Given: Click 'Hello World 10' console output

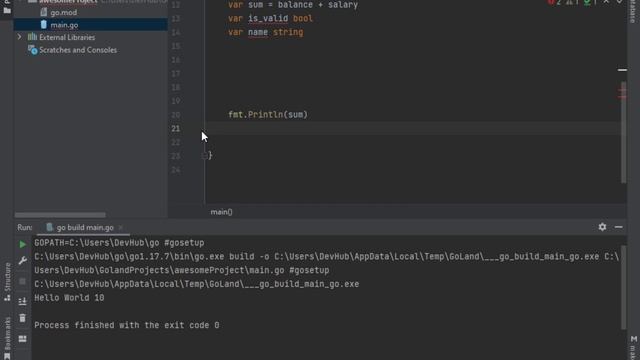Looking at the screenshot, I should [69, 298].
